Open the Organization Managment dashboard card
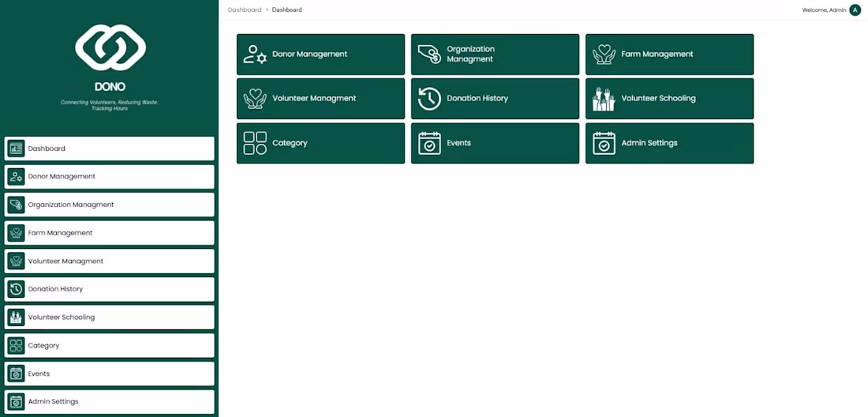The width and height of the screenshot is (868, 417). pyautogui.click(x=495, y=54)
